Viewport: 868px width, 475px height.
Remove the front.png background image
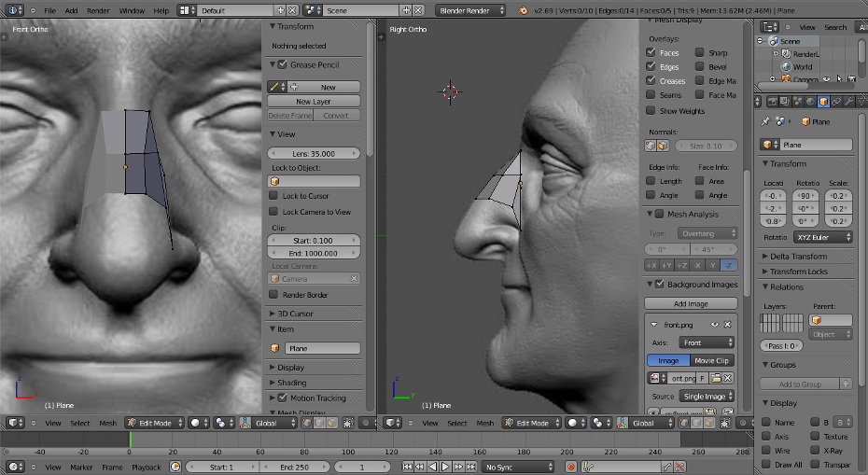727,325
